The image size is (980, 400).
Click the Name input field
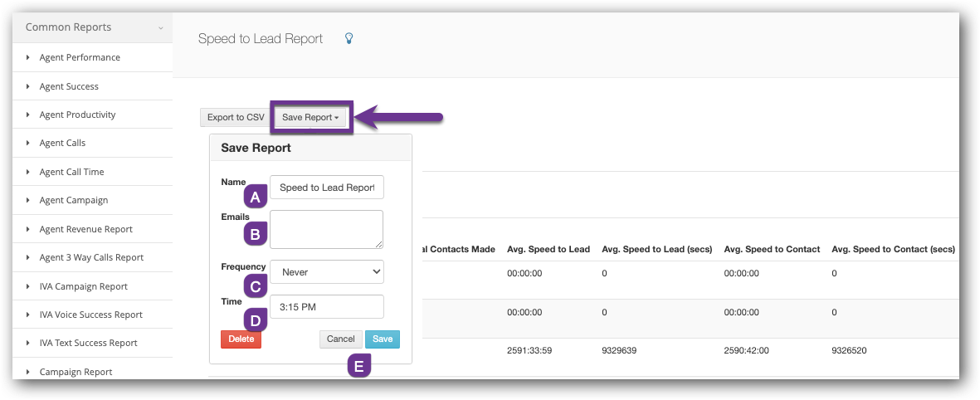[x=327, y=188]
